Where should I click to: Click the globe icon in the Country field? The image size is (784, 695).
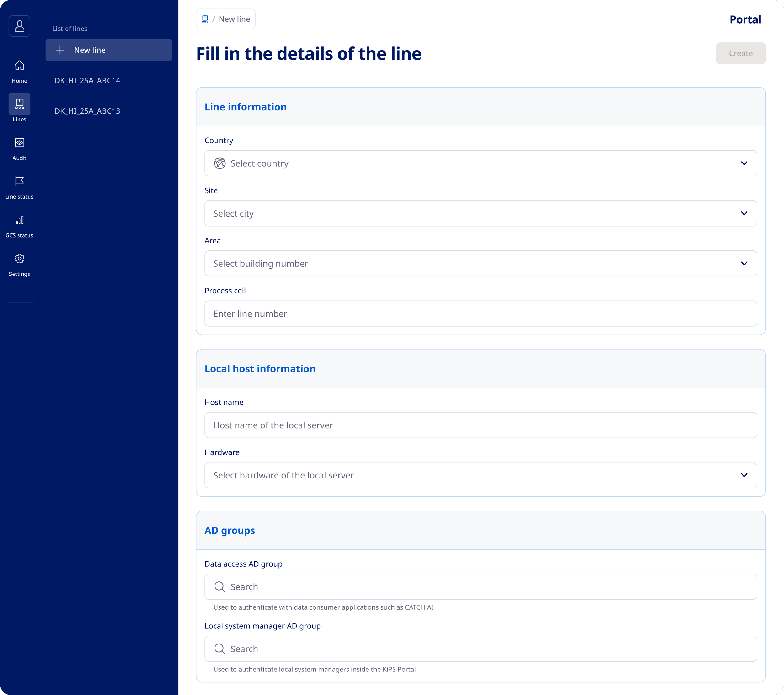(220, 163)
